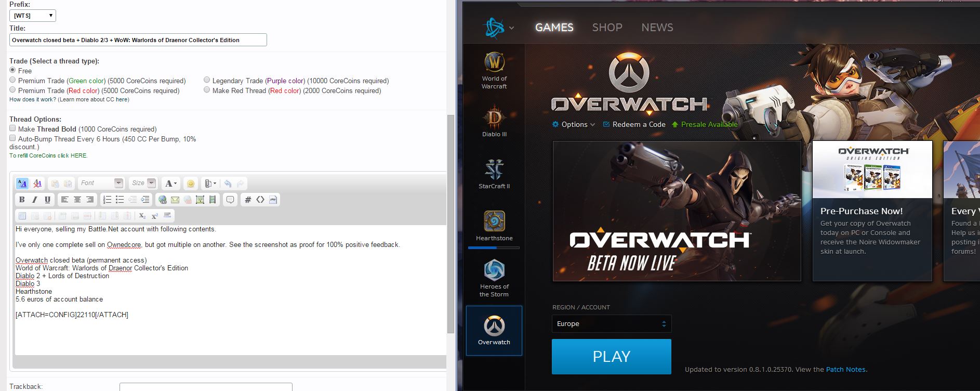Open the [WTS] prefix dropdown

pyautogui.click(x=33, y=16)
